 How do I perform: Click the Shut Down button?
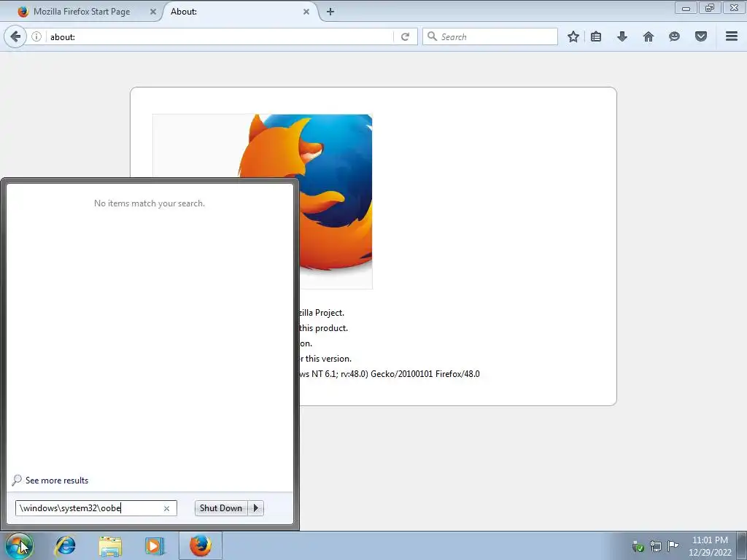click(x=221, y=508)
